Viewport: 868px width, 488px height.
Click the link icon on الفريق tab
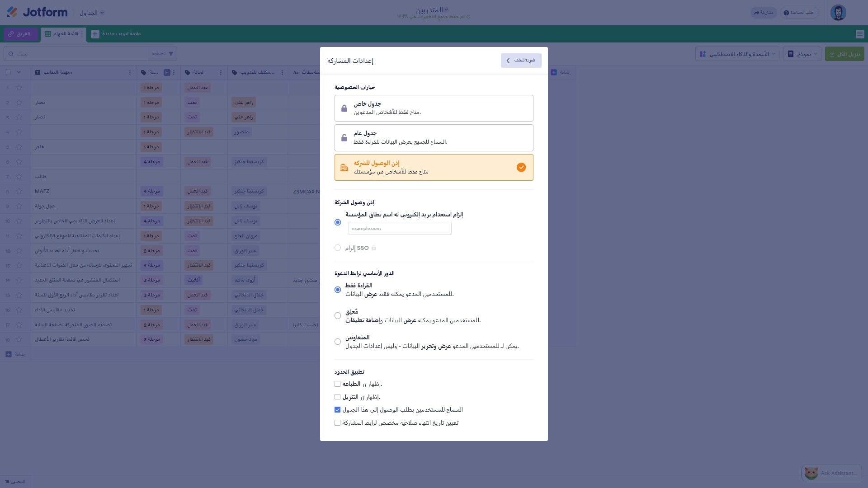[11, 34]
